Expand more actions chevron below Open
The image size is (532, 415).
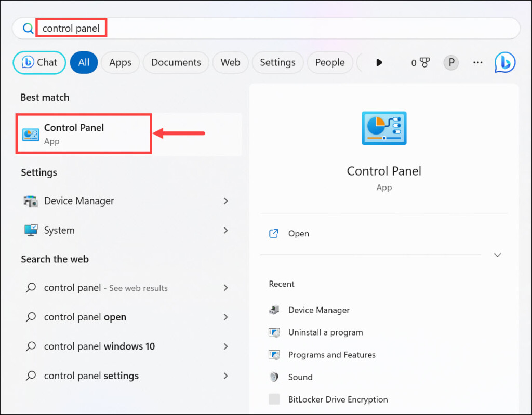497,255
